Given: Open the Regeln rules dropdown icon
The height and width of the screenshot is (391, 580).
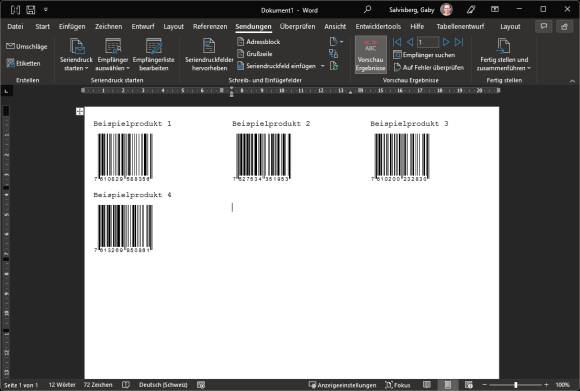Looking at the screenshot, I should [336, 42].
